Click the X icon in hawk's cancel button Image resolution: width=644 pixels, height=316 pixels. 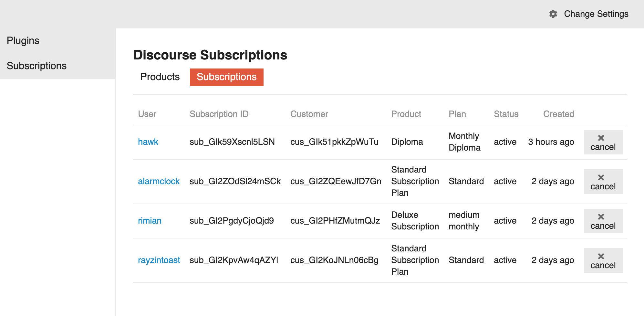click(601, 138)
